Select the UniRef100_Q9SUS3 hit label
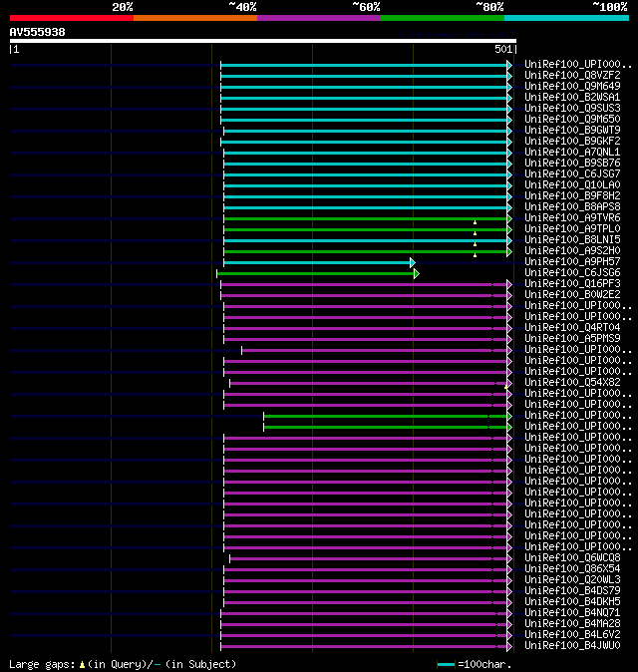 point(572,108)
